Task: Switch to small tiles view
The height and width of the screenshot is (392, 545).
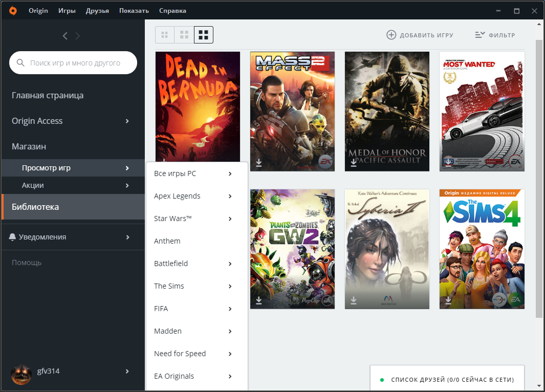Action: pyautogui.click(x=165, y=35)
